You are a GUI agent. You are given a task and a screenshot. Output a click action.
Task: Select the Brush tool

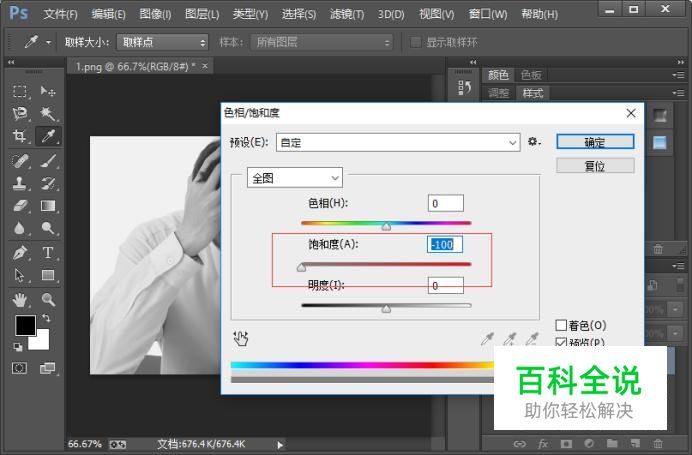pyautogui.click(x=48, y=161)
